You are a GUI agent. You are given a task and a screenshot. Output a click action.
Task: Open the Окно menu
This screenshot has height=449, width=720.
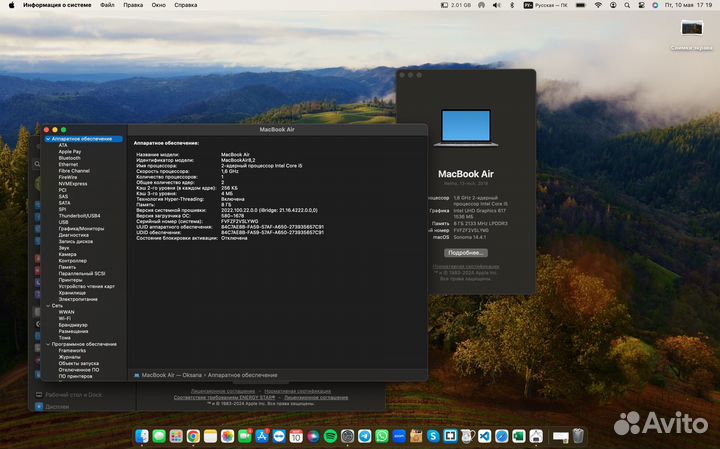coord(158,5)
